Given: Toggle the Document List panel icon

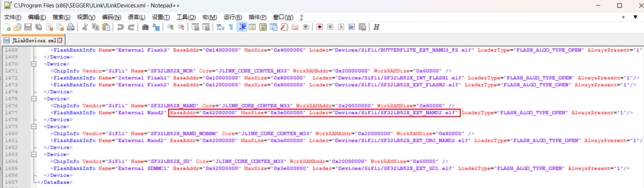Looking at the screenshot, I should point(274,27).
